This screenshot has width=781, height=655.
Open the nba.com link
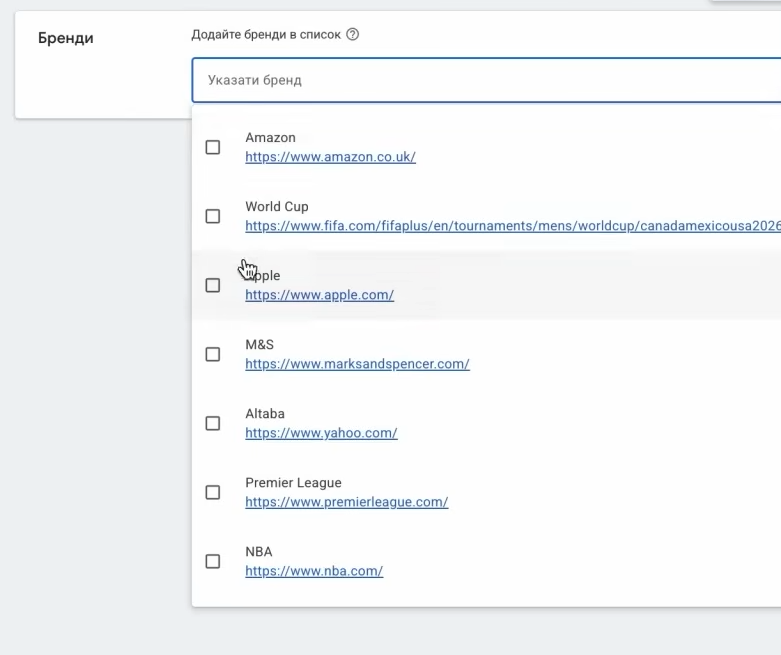pos(314,571)
